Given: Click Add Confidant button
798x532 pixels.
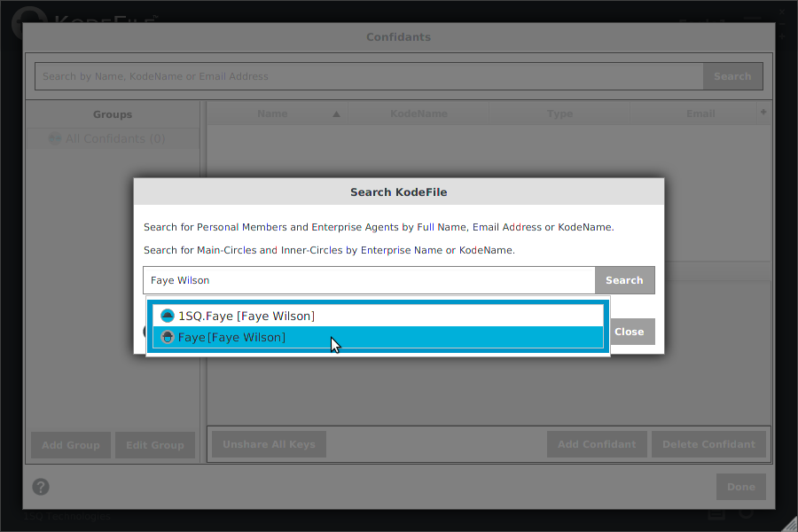Looking at the screenshot, I should pos(597,444).
